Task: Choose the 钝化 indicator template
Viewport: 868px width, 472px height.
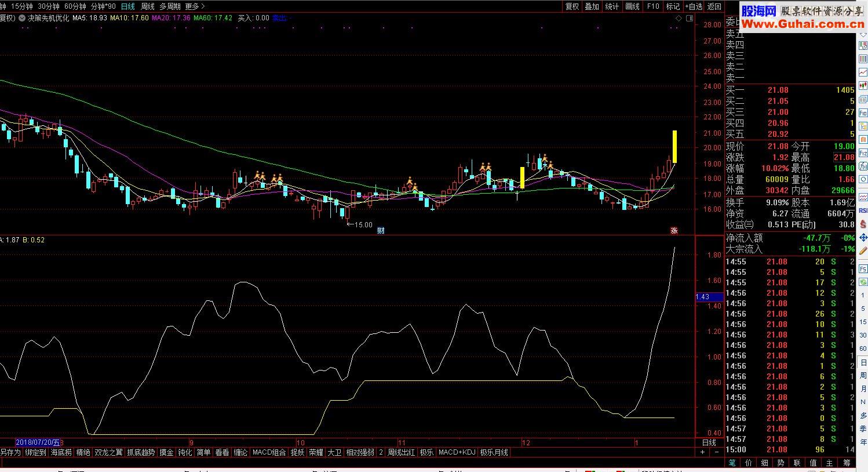Action: [185, 452]
